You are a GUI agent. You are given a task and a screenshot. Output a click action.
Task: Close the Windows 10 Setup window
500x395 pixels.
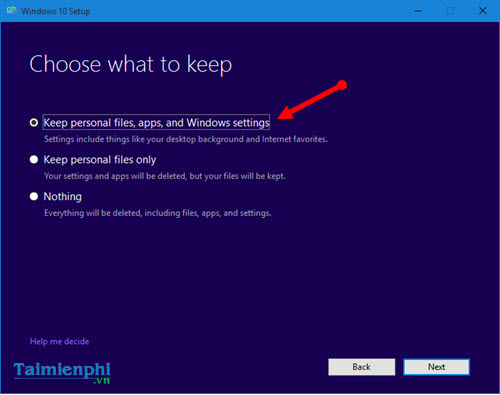tap(483, 11)
